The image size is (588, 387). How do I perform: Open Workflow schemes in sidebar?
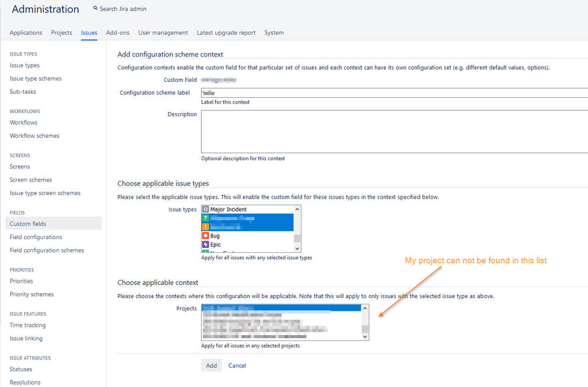(35, 135)
